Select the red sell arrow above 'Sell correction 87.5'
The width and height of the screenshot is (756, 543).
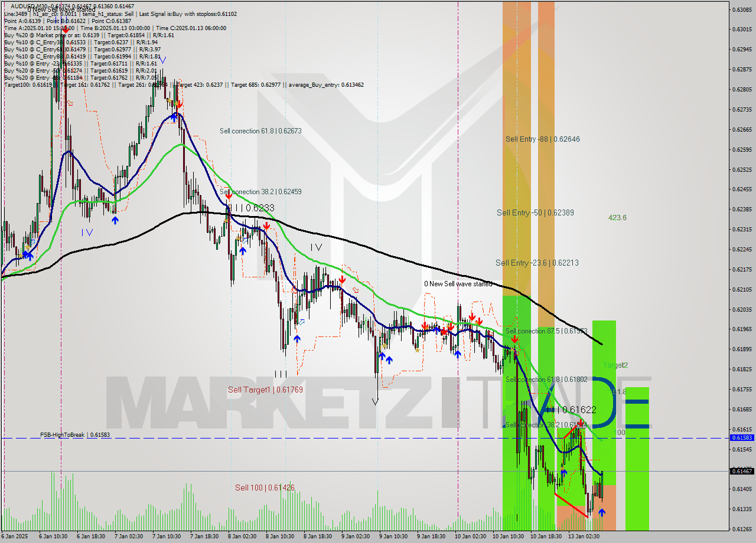tap(515, 339)
